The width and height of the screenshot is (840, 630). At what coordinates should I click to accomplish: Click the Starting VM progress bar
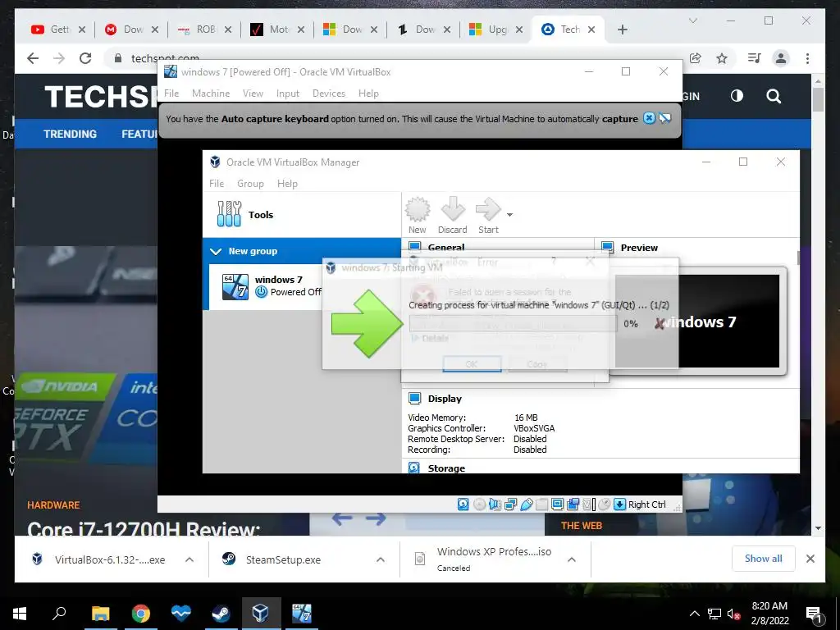514,323
